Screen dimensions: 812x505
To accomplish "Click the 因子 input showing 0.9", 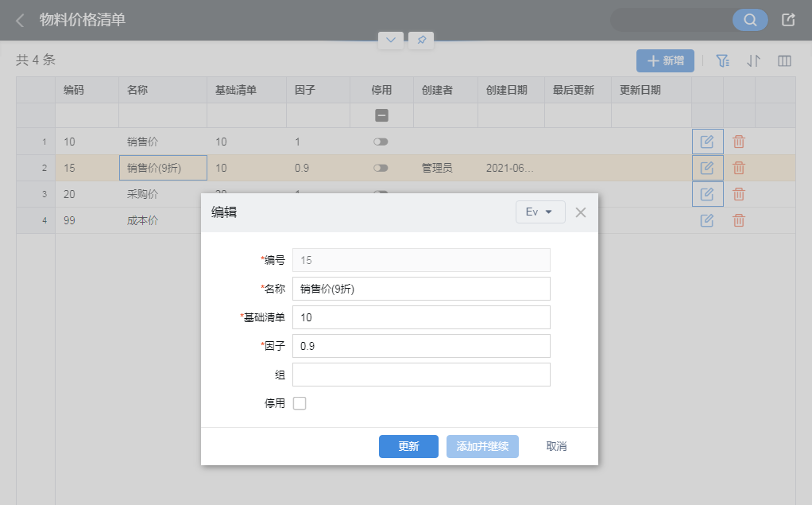I will tap(421, 346).
